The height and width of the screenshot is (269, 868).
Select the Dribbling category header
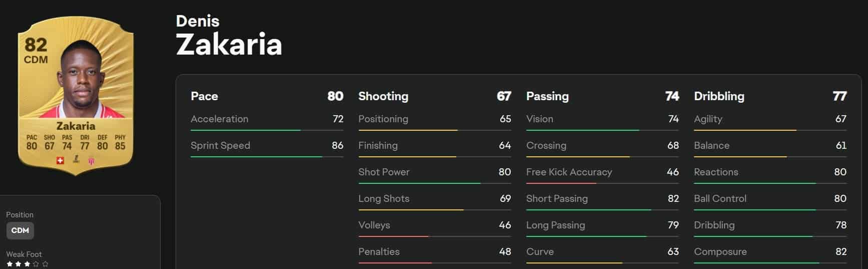point(719,96)
